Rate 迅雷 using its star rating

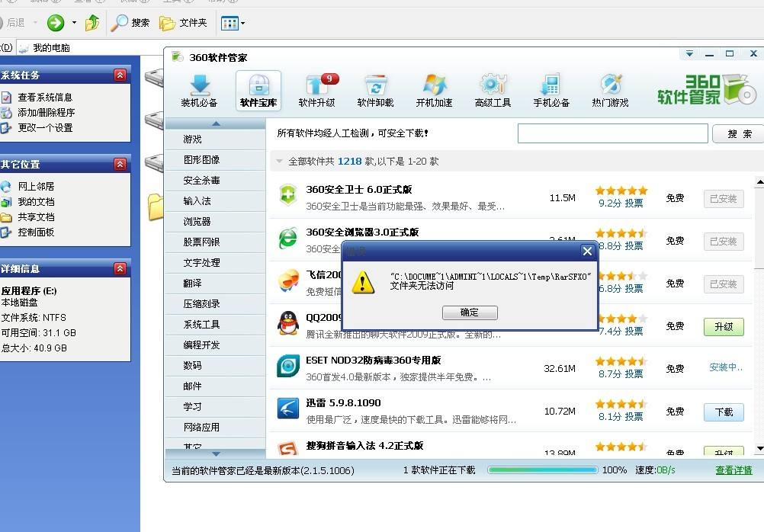tap(621, 403)
